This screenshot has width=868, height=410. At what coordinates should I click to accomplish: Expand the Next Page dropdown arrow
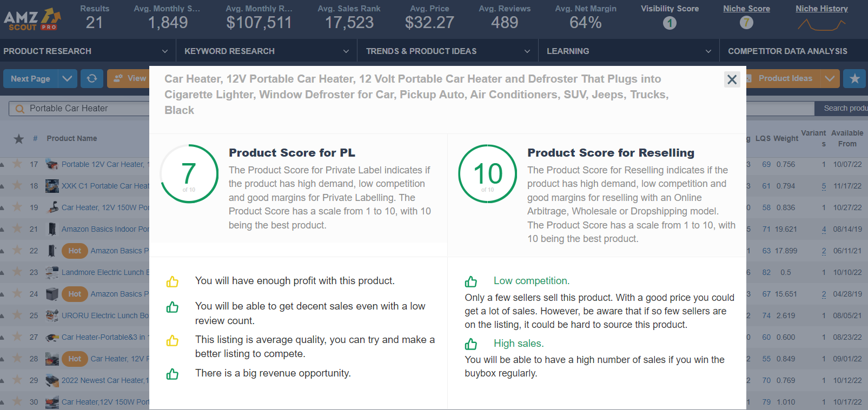click(67, 78)
